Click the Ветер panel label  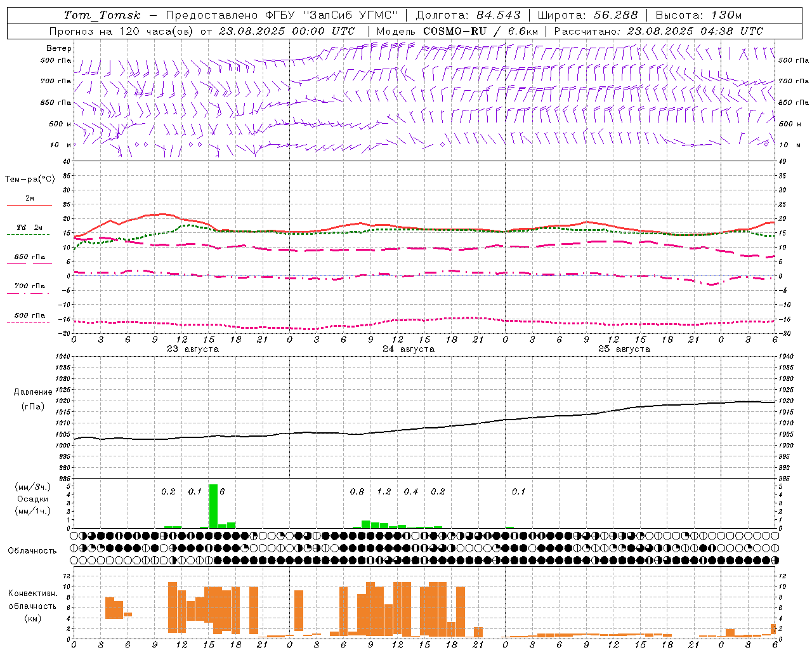(x=59, y=48)
